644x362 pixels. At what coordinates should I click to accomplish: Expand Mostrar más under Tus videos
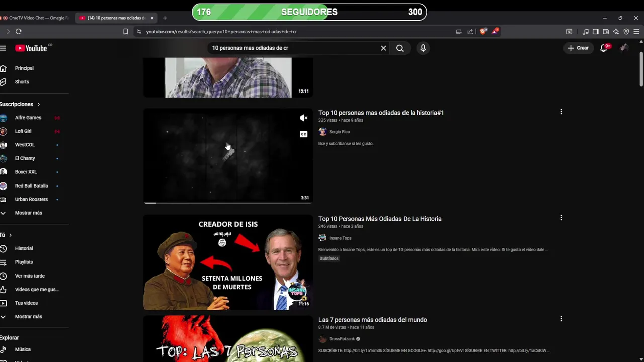[x=28, y=317]
